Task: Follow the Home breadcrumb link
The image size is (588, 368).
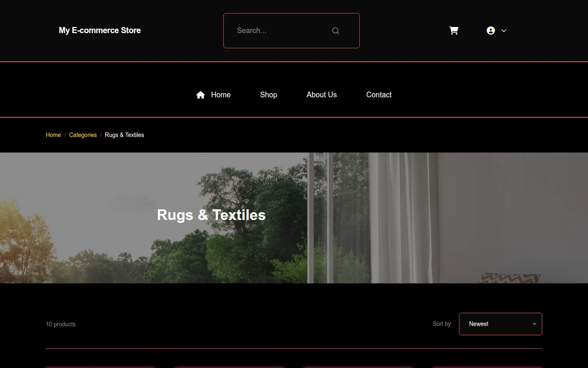Action: 53,135
